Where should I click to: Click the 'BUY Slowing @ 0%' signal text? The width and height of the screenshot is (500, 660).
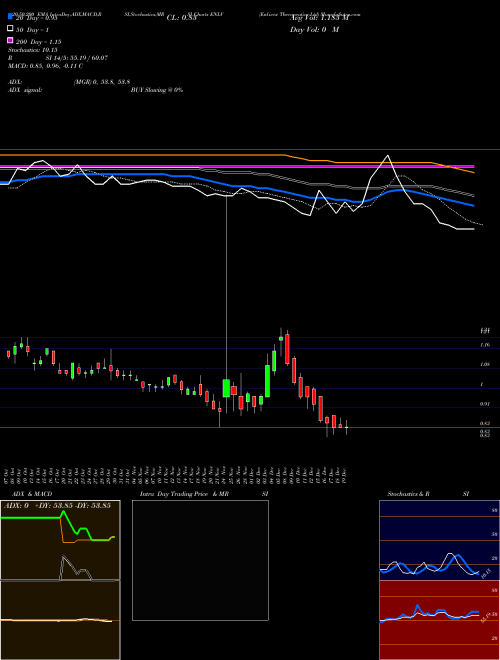pyautogui.click(x=157, y=90)
